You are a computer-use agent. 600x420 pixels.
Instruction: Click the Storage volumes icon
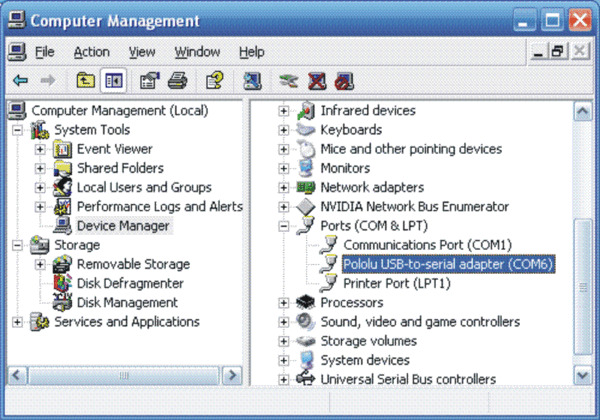pyautogui.click(x=306, y=341)
